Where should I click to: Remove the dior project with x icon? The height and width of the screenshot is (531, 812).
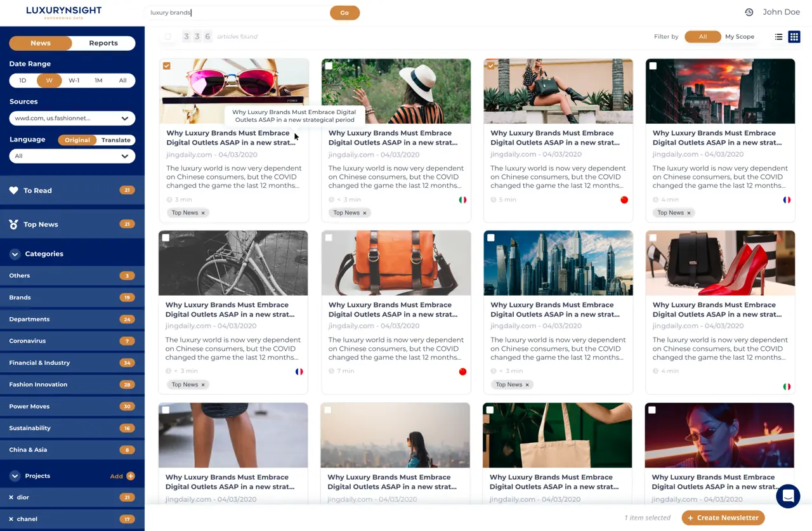tap(11, 497)
